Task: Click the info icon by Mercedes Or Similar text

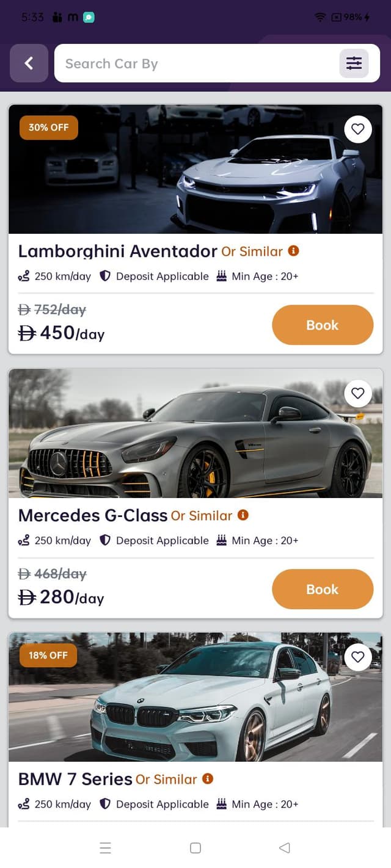Action: click(x=243, y=515)
